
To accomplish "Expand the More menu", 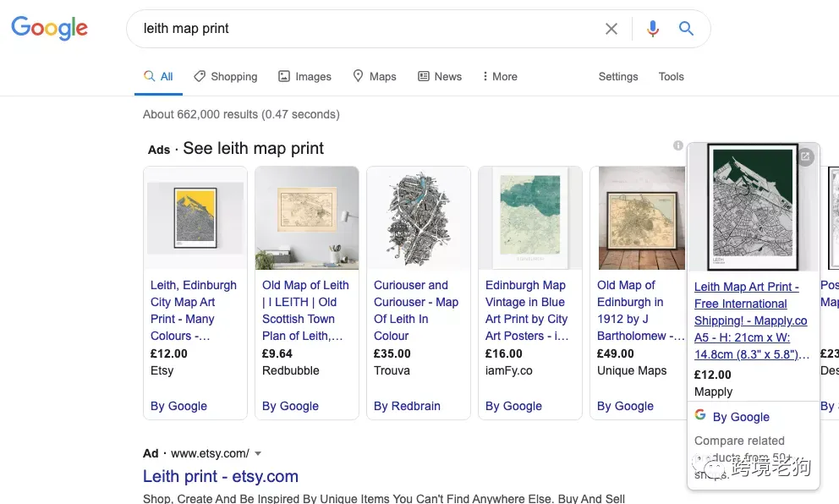I will (500, 76).
